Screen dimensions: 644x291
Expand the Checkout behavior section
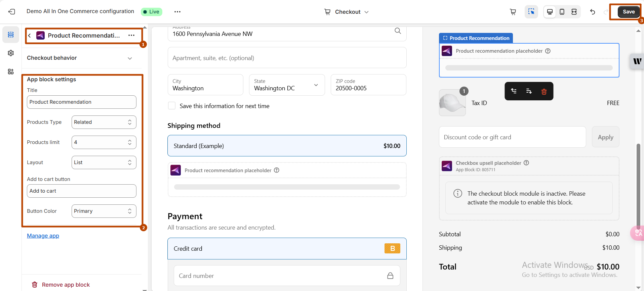130,58
